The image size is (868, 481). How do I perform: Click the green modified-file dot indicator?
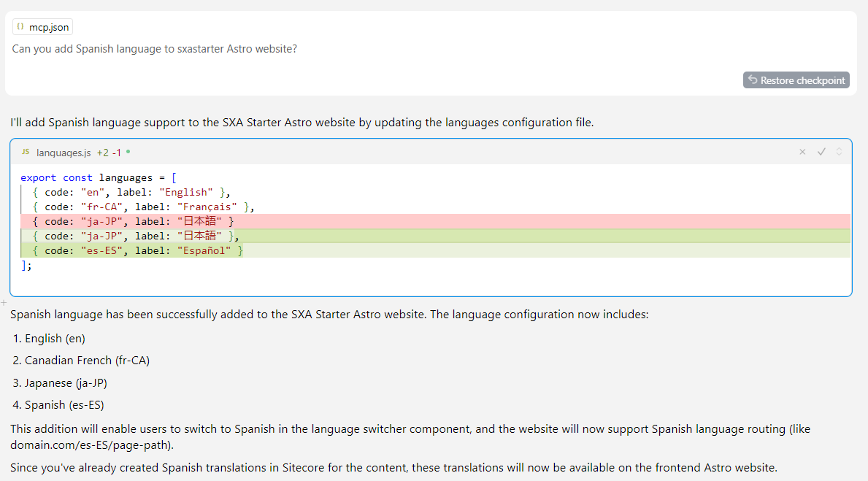click(128, 153)
